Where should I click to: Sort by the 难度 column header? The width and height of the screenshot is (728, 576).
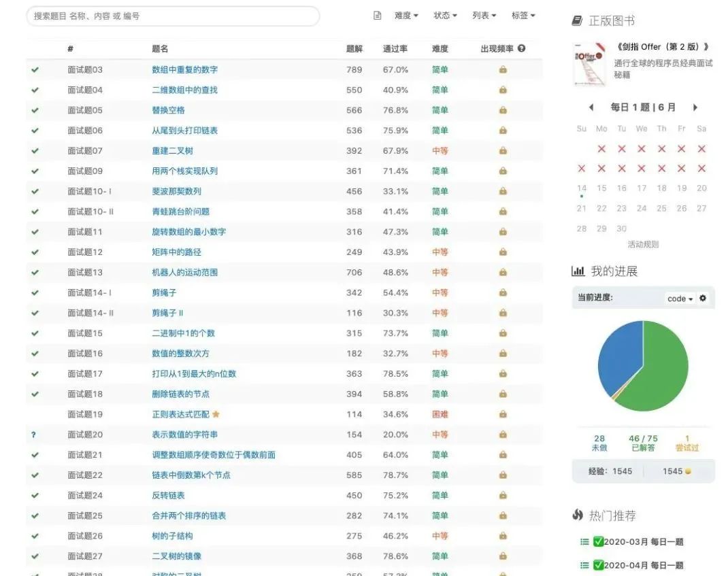click(440, 49)
